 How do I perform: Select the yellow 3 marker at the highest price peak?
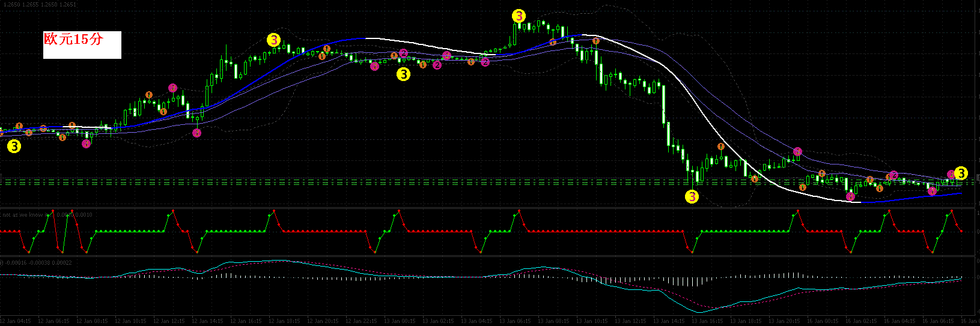pyautogui.click(x=519, y=16)
